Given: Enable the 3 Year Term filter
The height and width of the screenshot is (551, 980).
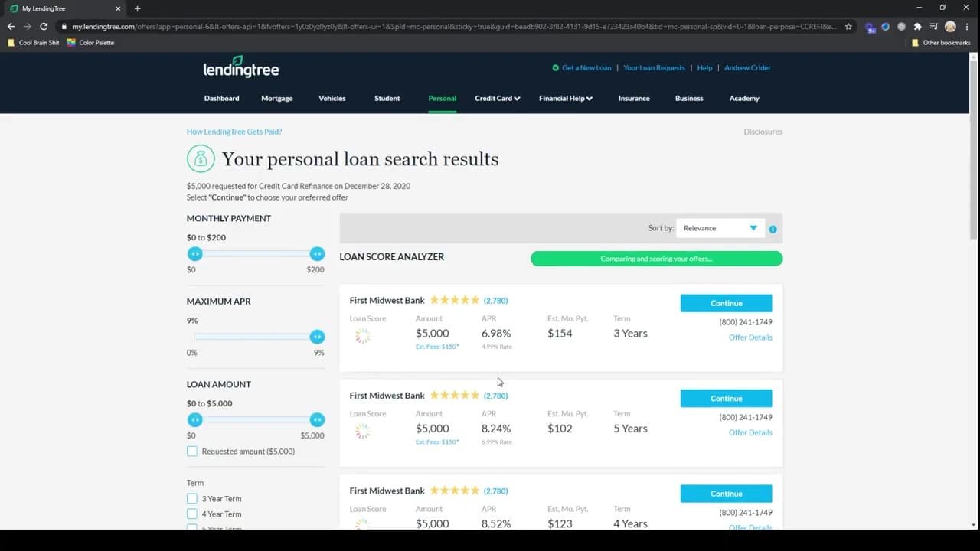Looking at the screenshot, I should [x=192, y=498].
